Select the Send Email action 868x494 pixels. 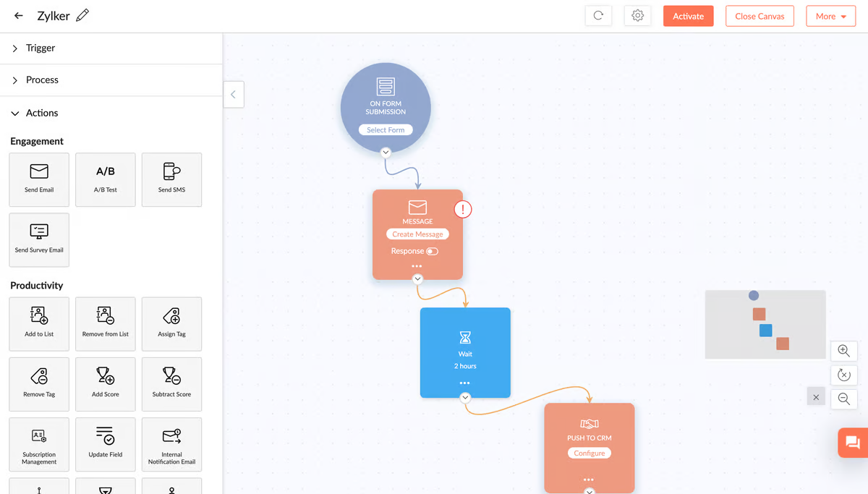pos(39,179)
